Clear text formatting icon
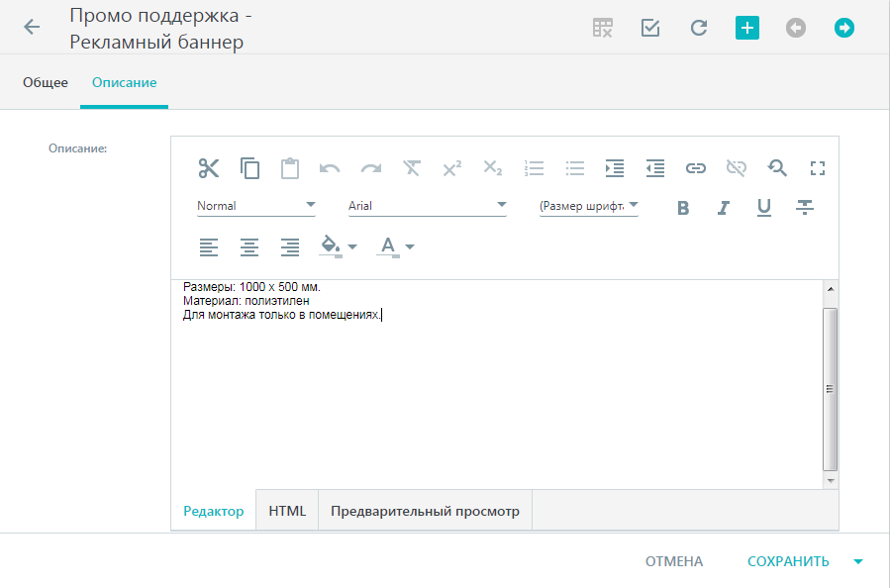 tap(412, 168)
